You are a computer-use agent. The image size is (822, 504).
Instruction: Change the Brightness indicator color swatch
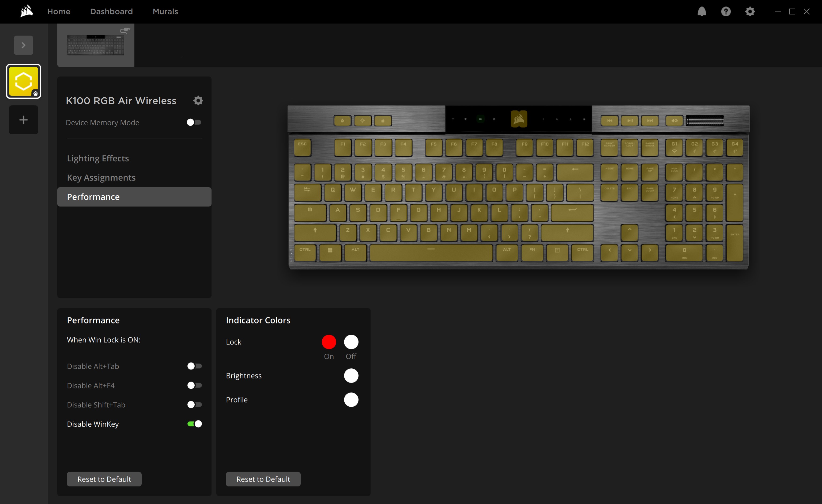[x=351, y=376]
